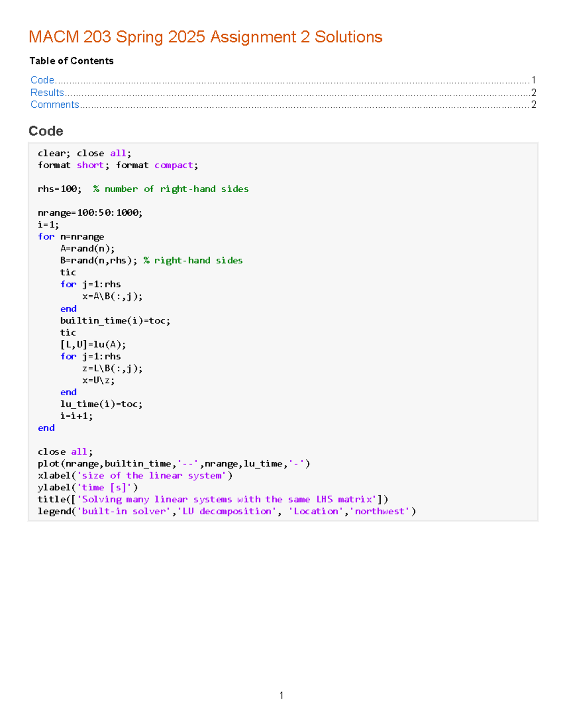Click the title 'Solving many linear systems' line
The image size is (563, 728).
click(x=213, y=499)
